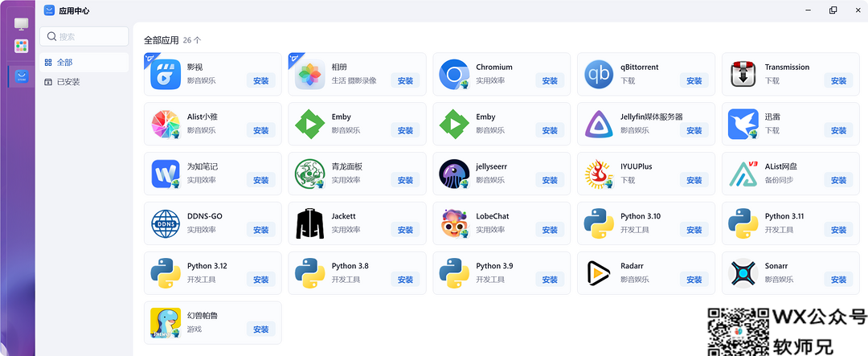This screenshot has width=868, height=356.
Task: Open the Chromium app icon
Action: 454,74
